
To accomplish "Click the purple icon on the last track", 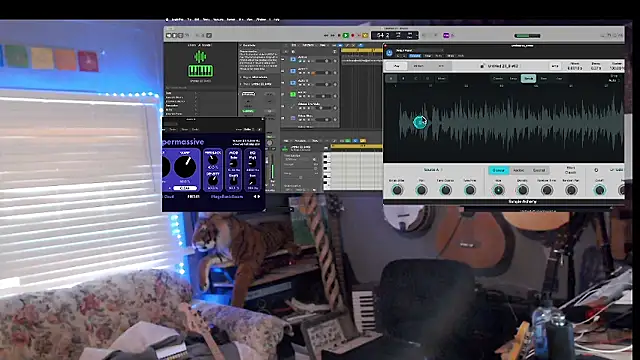I will [x=293, y=118].
